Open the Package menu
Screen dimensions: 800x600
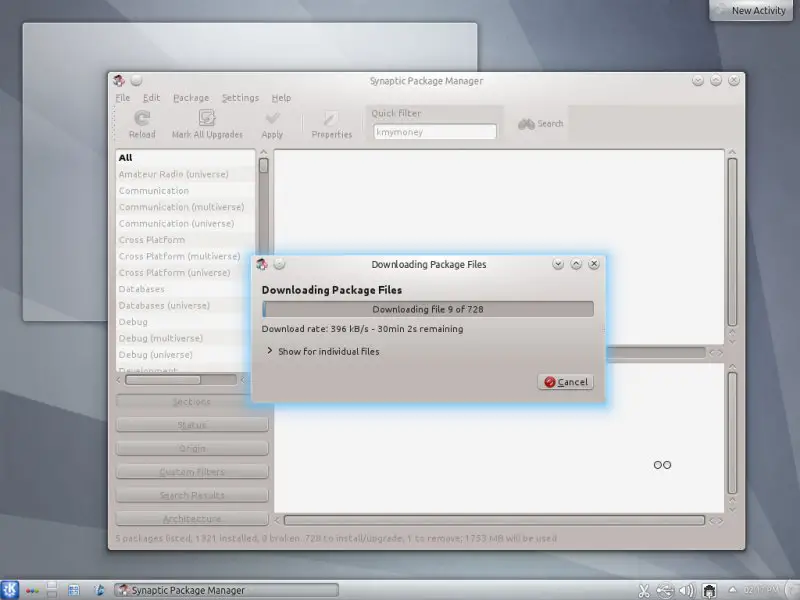click(x=191, y=98)
